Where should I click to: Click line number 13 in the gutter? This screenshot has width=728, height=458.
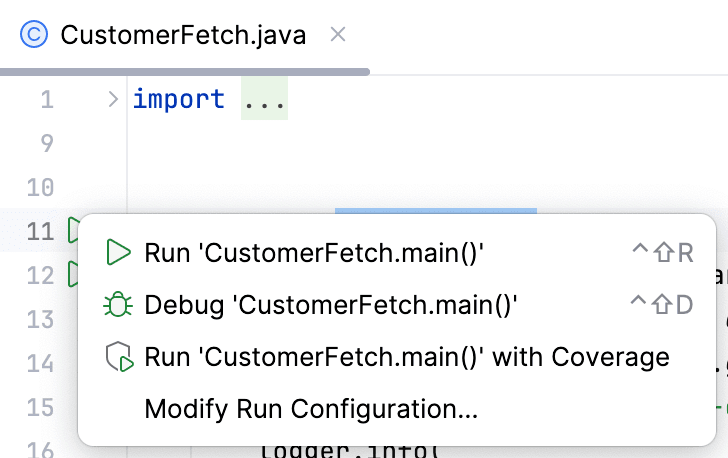click(x=40, y=320)
